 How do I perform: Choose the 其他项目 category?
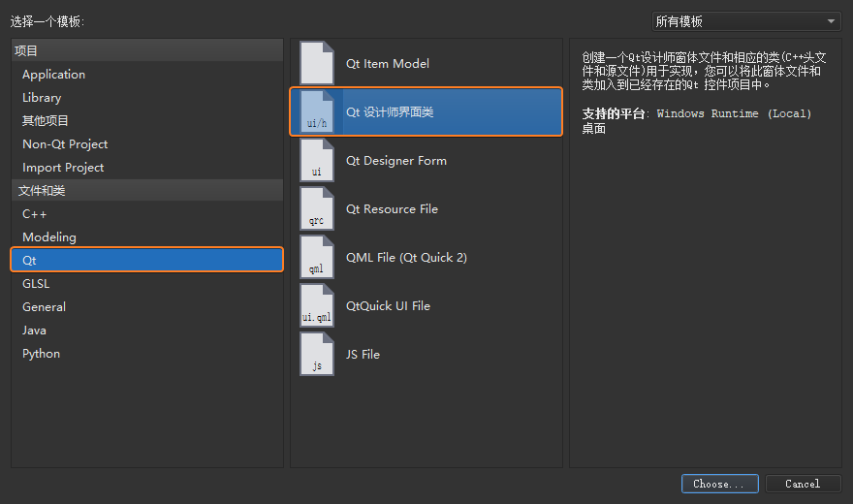coord(46,121)
